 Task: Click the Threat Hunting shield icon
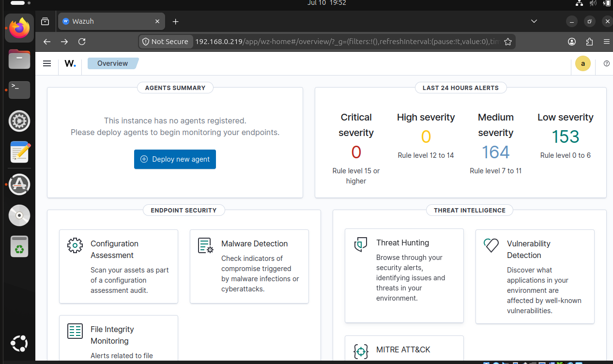tap(361, 244)
